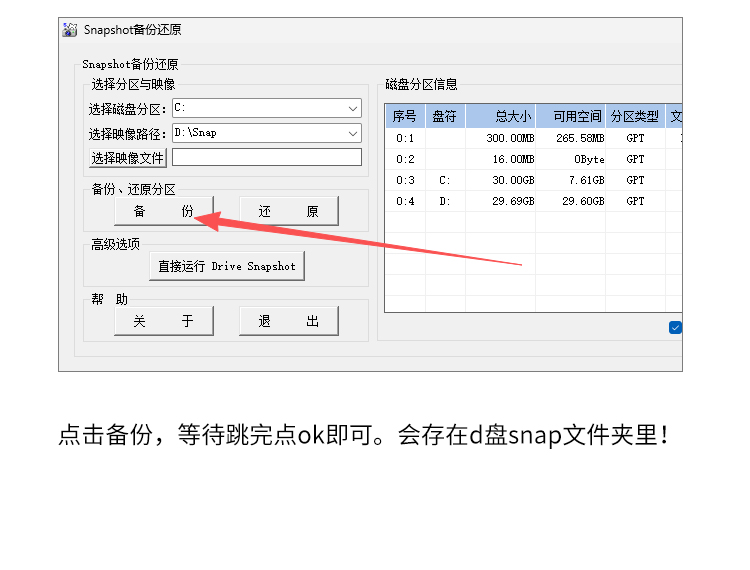
Task: Exit via the 退出 button
Action: (288, 321)
